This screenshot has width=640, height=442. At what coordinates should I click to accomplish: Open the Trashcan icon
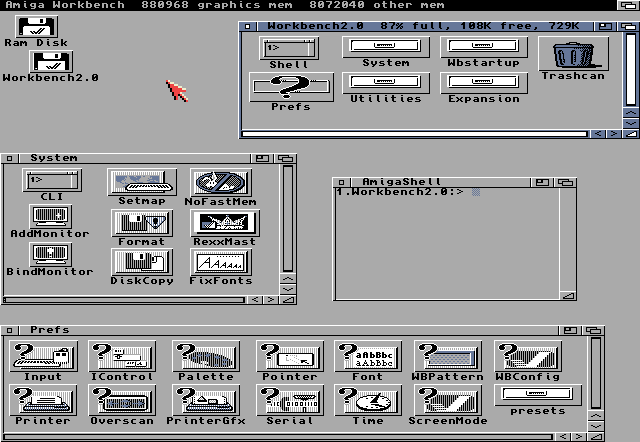(573, 54)
